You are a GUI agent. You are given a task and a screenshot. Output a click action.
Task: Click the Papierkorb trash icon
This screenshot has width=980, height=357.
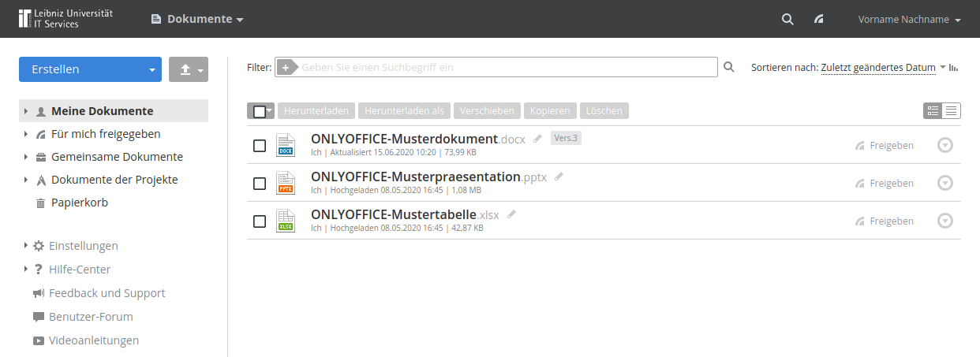tap(40, 203)
